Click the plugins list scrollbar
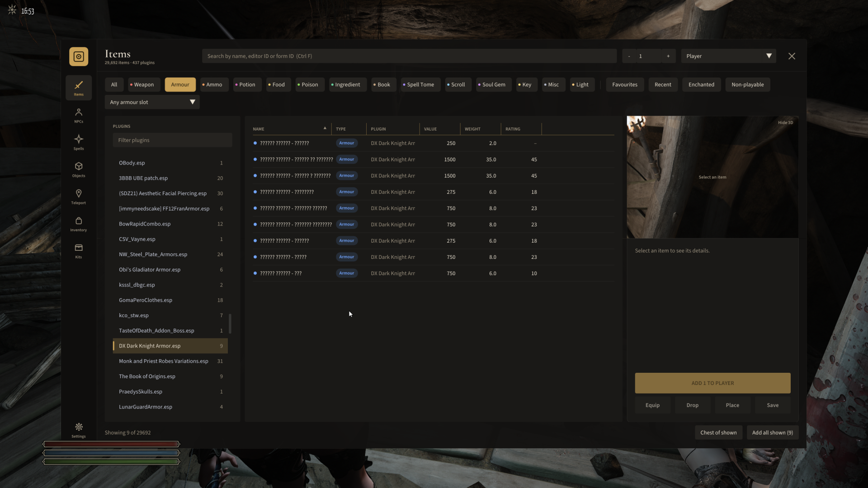This screenshot has width=868, height=488. point(230,324)
